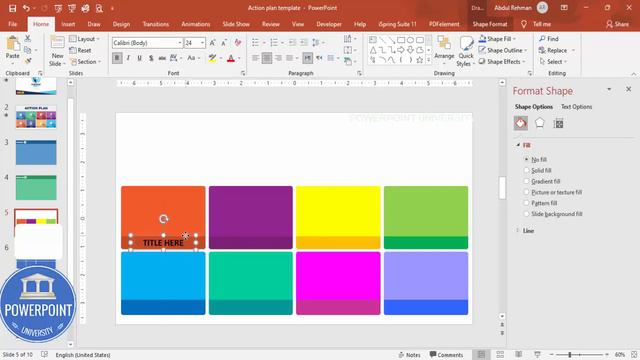Open the Layout dropdown
This screenshot has height=360, width=640.
[x=85, y=39]
